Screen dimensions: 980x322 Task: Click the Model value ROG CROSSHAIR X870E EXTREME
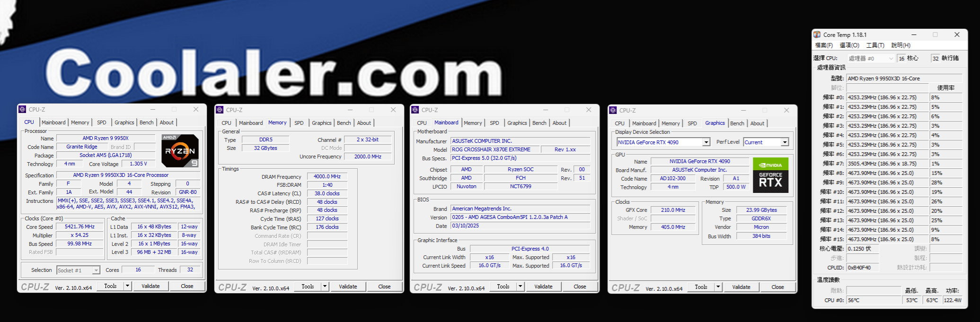496,150
